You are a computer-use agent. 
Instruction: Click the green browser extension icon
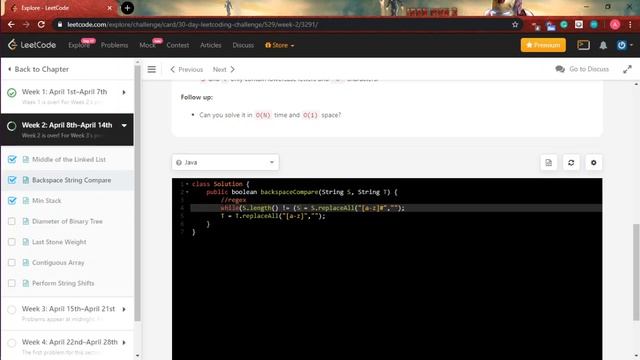click(x=564, y=24)
